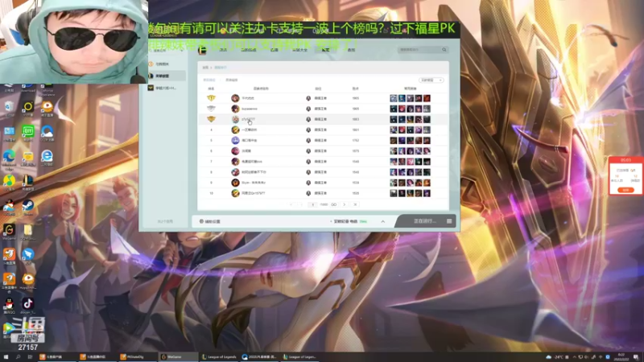Click the GO page jump button
Screen dimensions: 644x362
click(x=333, y=204)
